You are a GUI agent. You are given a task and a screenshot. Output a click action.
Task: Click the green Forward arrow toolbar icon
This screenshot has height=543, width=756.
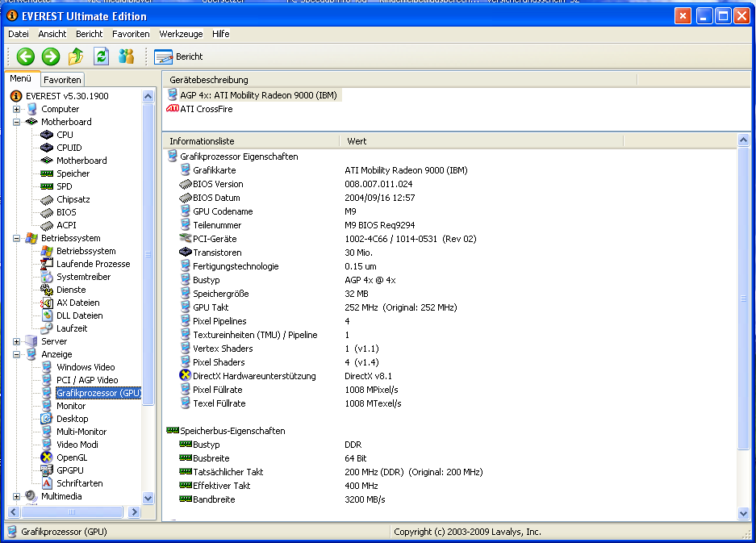51,56
